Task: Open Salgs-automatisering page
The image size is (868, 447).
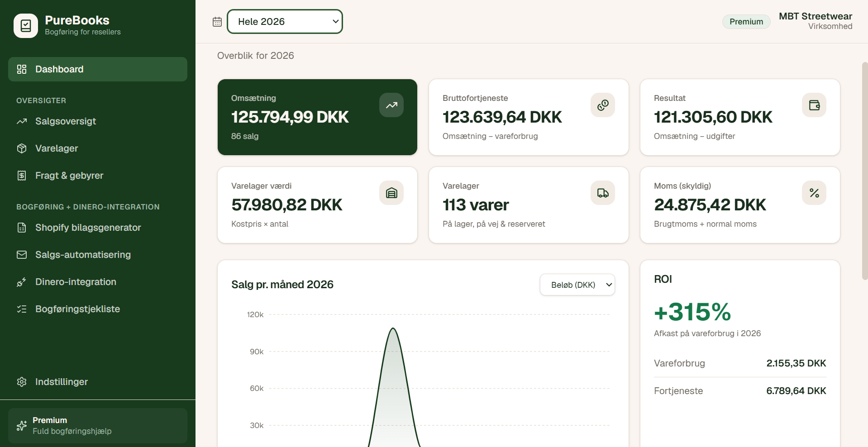Action: click(x=98, y=255)
